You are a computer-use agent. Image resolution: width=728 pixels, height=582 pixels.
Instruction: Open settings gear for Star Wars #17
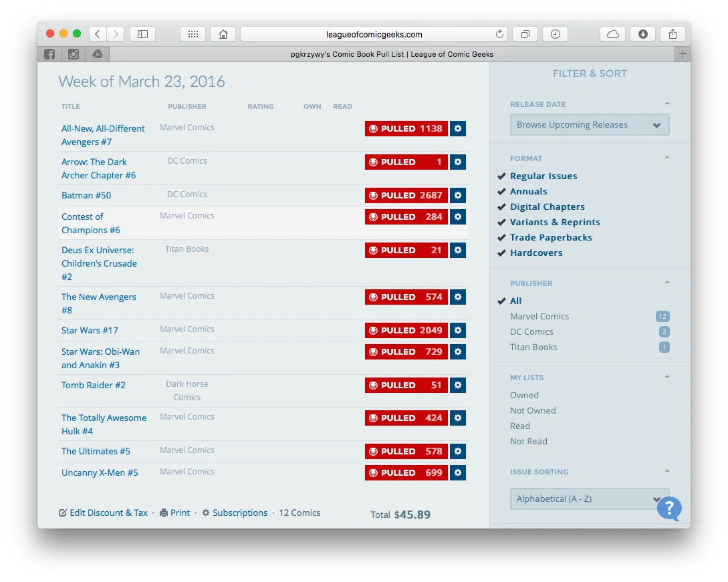[x=458, y=331]
